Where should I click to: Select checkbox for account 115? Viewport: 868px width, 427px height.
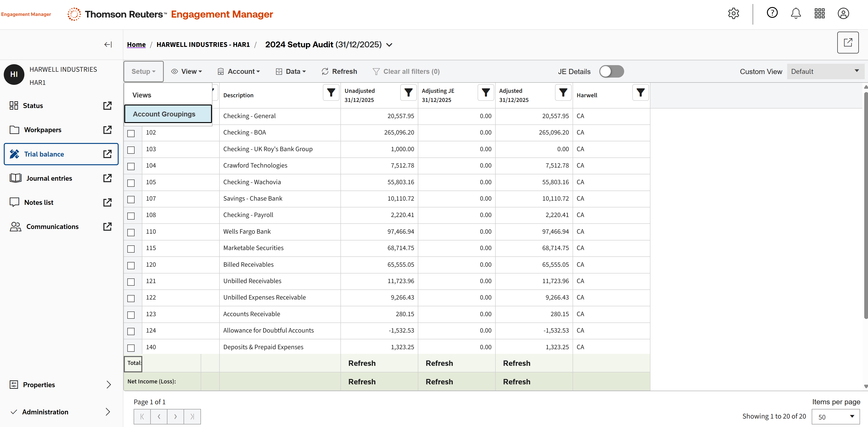(131, 249)
